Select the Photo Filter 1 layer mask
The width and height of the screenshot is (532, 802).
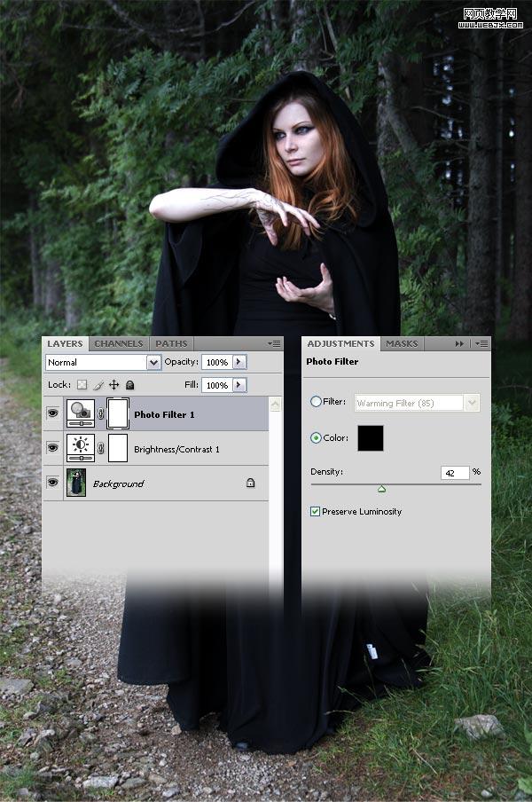point(118,413)
